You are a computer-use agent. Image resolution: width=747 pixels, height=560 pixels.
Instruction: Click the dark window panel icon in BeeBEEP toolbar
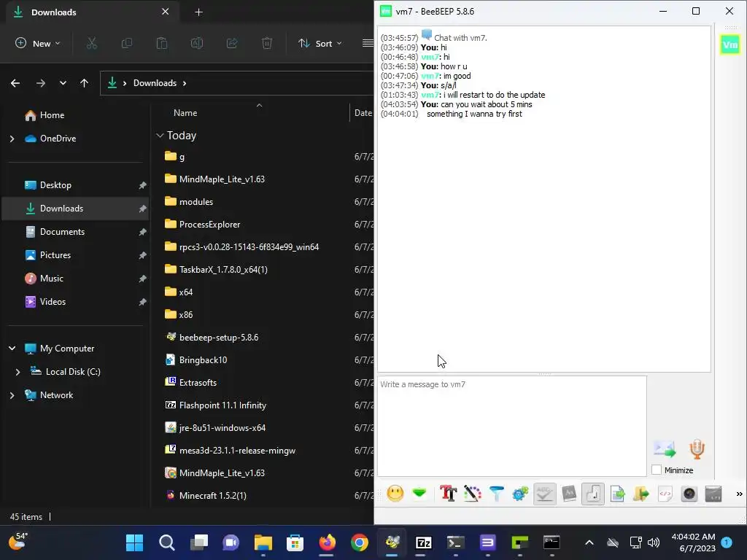[x=713, y=494]
